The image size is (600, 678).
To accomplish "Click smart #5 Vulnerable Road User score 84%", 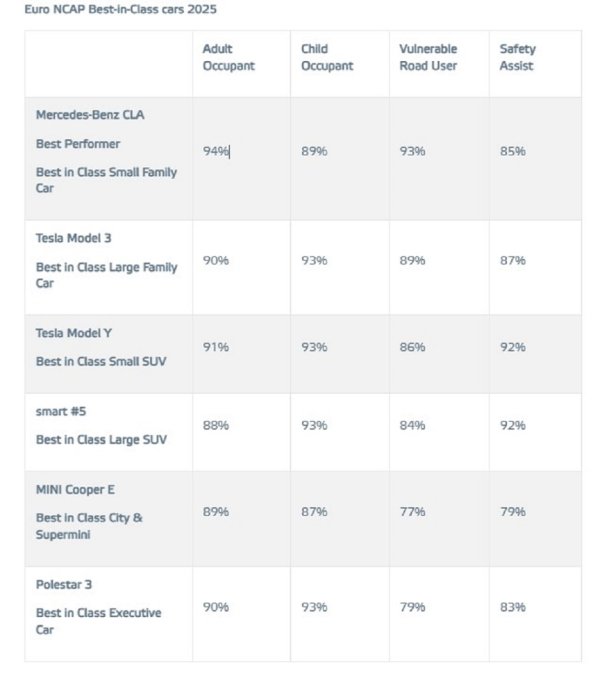I will coord(412,425).
